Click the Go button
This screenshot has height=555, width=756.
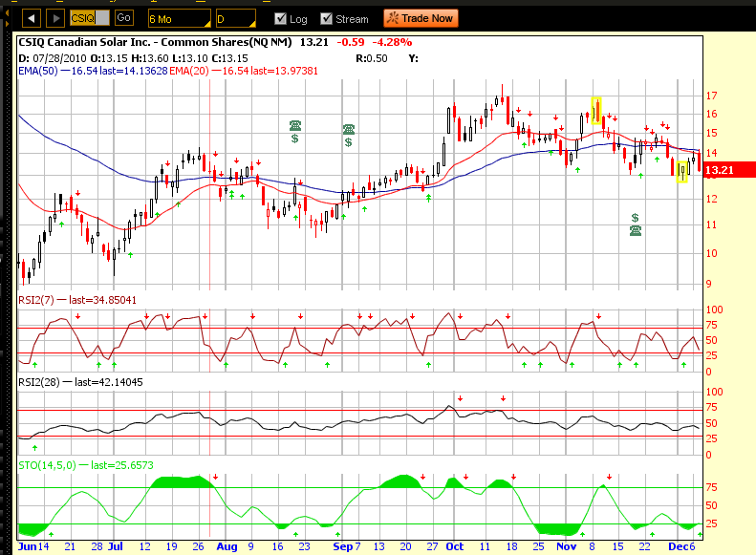click(x=123, y=18)
